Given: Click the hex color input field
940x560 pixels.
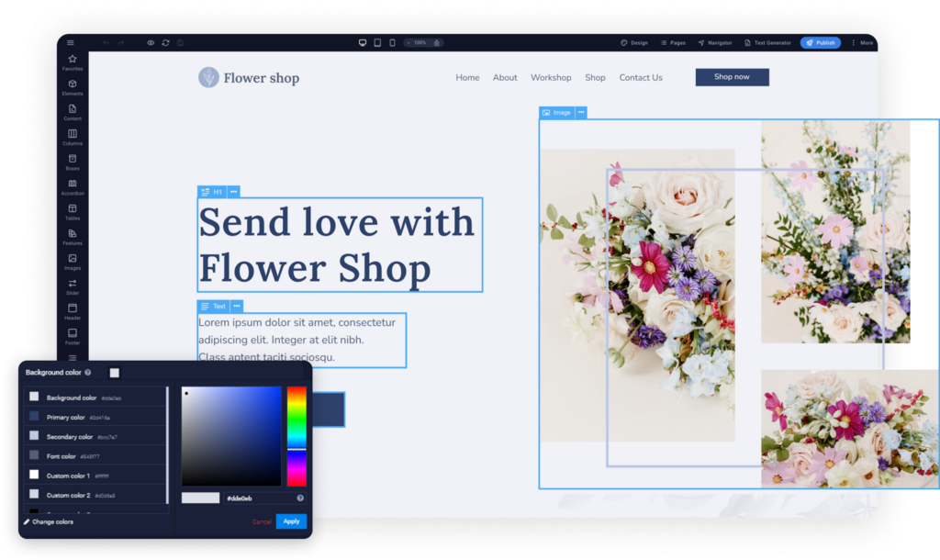Looking at the screenshot, I should coord(257,498).
